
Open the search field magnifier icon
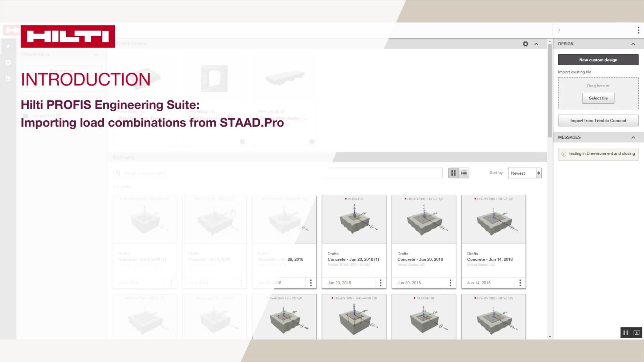[x=118, y=173]
